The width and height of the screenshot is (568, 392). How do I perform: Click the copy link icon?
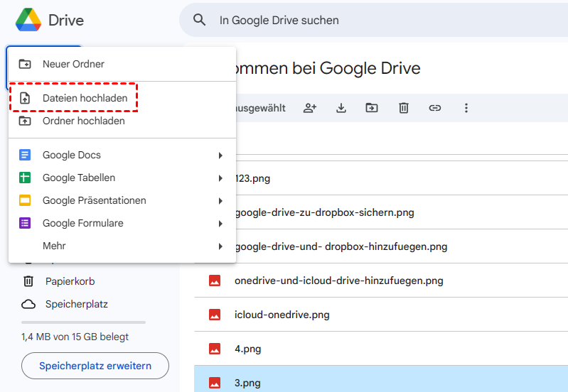tap(434, 108)
